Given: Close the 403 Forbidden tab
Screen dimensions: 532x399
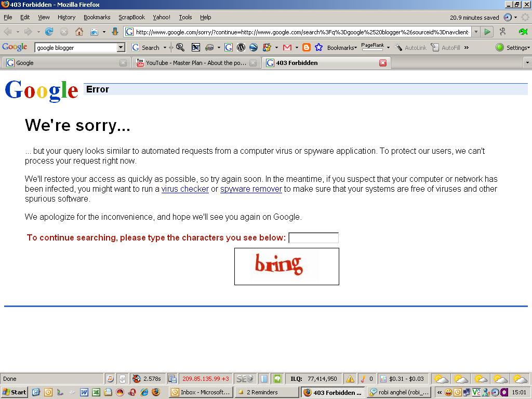Looking at the screenshot, I should pos(383,63).
